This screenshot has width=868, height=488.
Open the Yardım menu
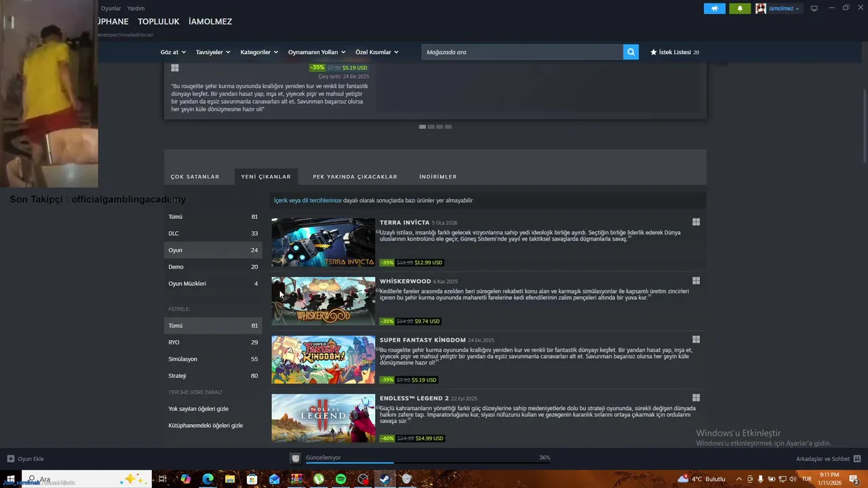coord(136,8)
